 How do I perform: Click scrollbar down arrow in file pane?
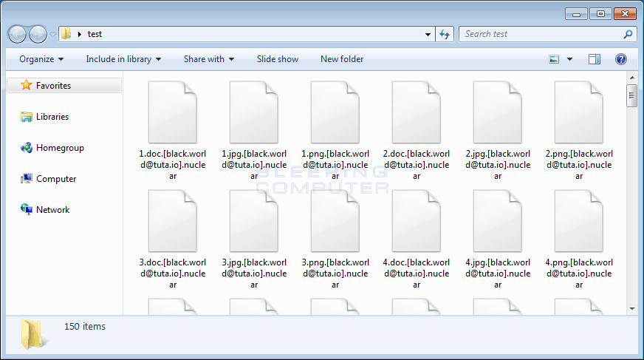coord(632,309)
